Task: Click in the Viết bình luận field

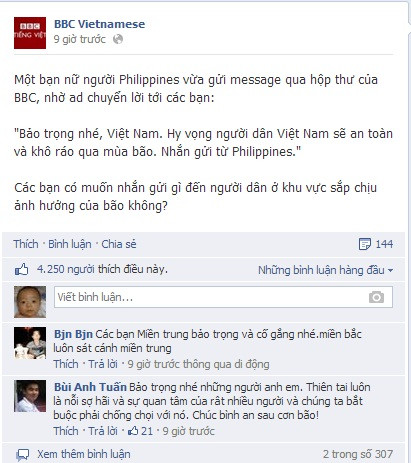Action: click(223, 297)
